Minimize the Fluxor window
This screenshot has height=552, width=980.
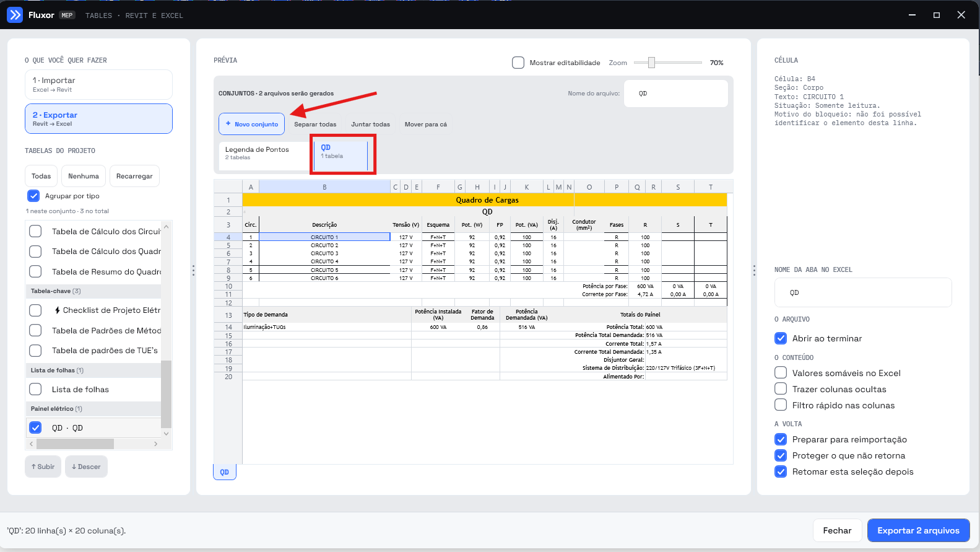[x=912, y=15]
